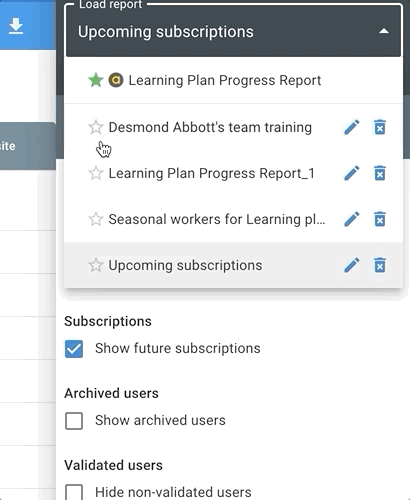Load Desmond Abbott's team training report
The image size is (410, 500).
[210, 127]
